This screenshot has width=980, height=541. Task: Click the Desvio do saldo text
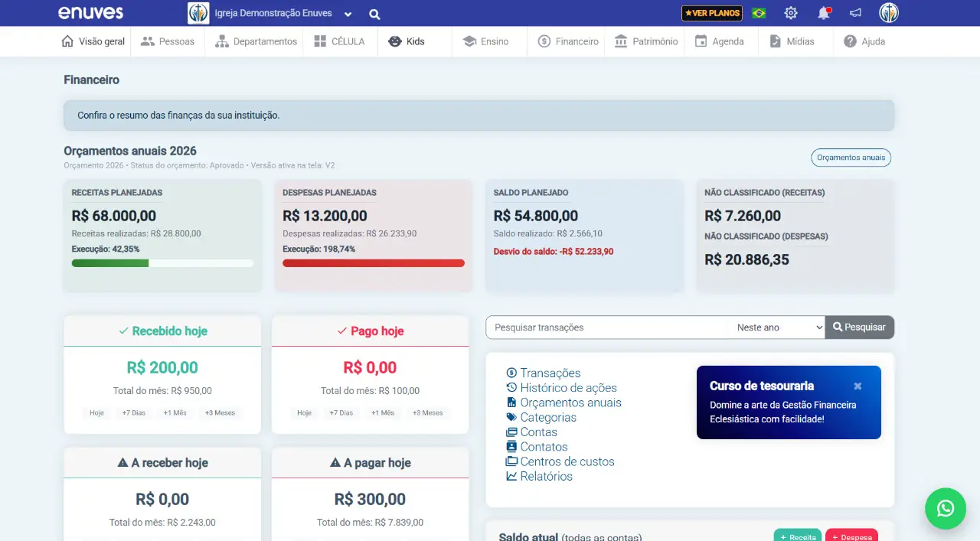pyautogui.click(x=554, y=251)
